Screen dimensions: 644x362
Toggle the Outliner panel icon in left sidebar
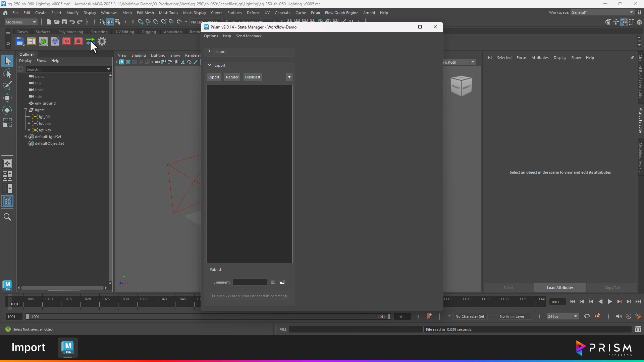[x=7, y=201]
